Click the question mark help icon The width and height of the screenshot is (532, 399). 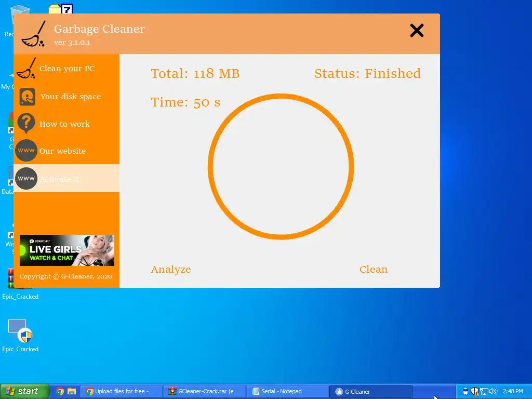(26, 123)
